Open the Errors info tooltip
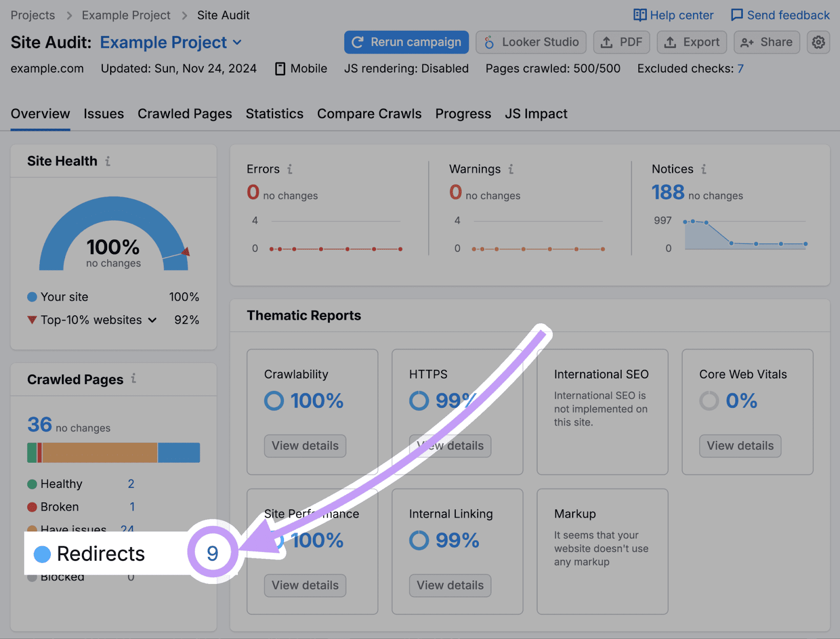The width and height of the screenshot is (840, 639). [x=290, y=169]
